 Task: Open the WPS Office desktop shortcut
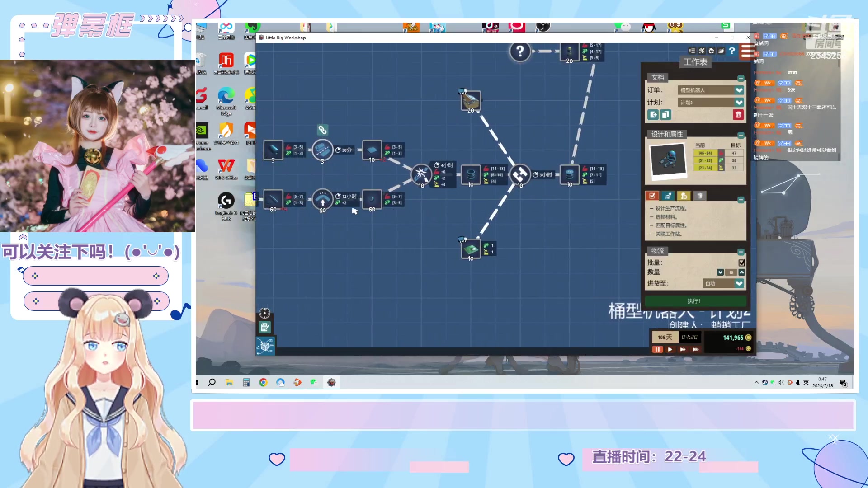pyautogui.click(x=226, y=169)
